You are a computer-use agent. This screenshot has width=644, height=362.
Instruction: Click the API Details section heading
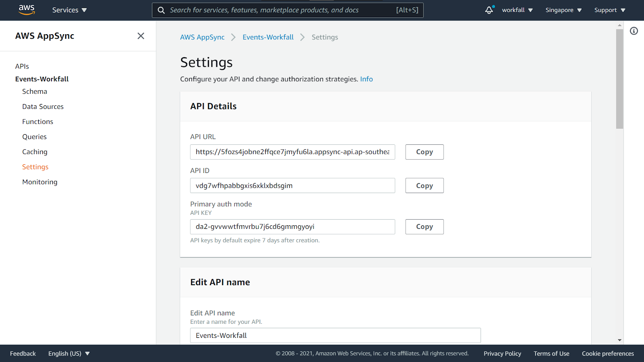tap(213, 106)
